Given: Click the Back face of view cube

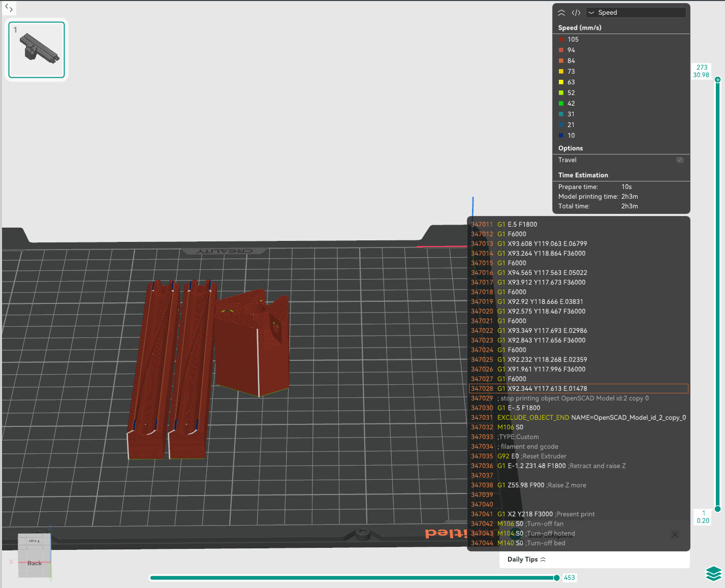Looking at the screenshot, I should [35, 563].
